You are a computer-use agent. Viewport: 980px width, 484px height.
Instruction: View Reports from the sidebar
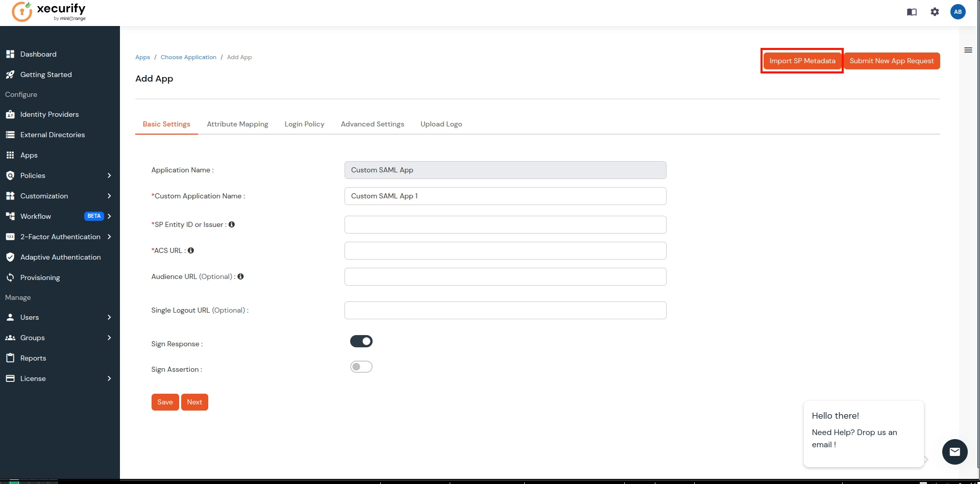pos(33,358)
